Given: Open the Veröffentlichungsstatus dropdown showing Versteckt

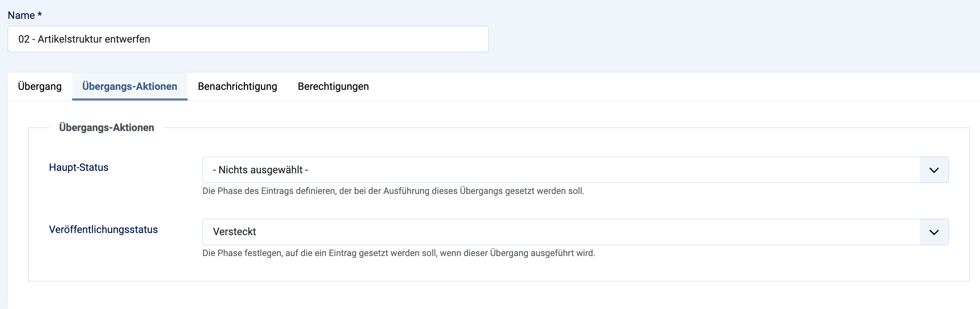Looking at the screenshot, I should [x=575, y=232].
